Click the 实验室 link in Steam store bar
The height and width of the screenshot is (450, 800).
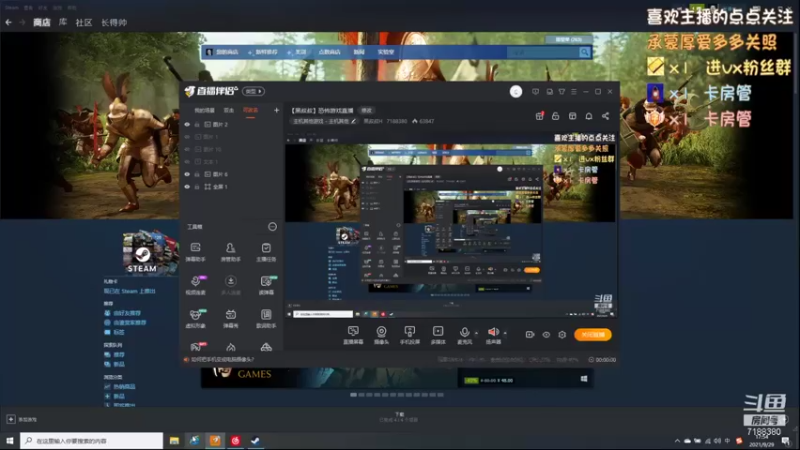click(x=386, y=52)
